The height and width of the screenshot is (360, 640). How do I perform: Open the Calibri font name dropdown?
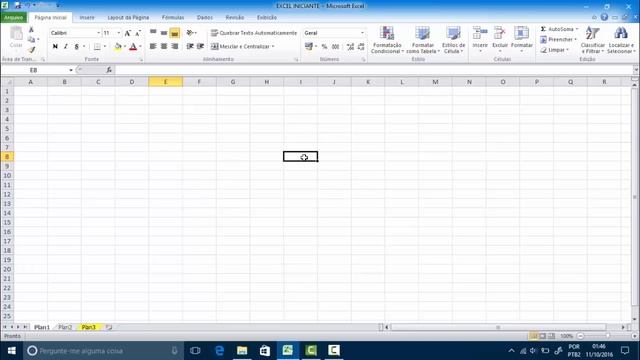[x=98, y=33]
